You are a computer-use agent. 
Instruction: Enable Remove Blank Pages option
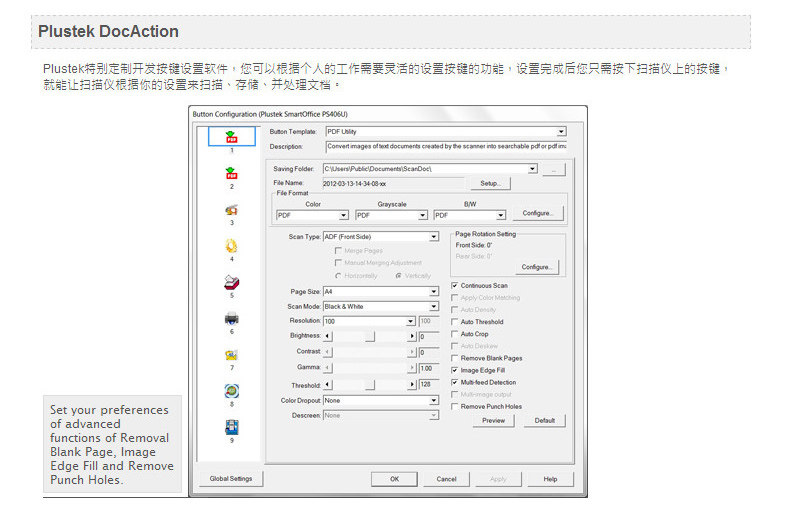454,358
